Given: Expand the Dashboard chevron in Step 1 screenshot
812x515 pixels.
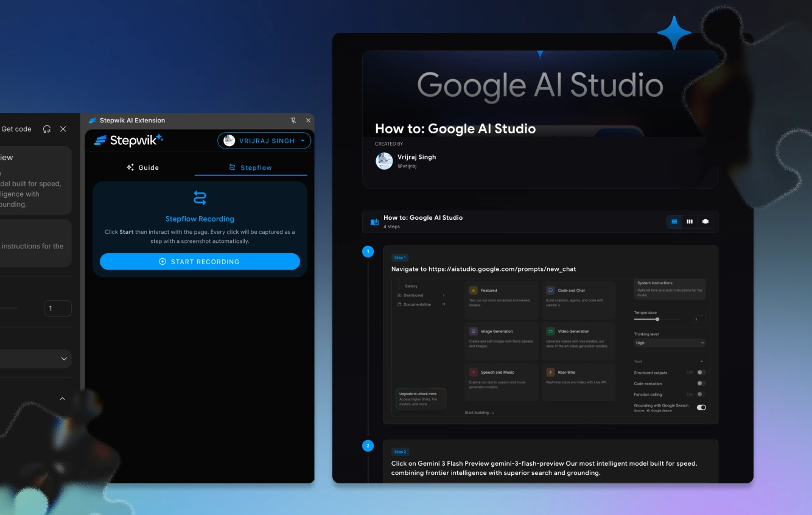Looking at the screenshot, I should 443,295.
